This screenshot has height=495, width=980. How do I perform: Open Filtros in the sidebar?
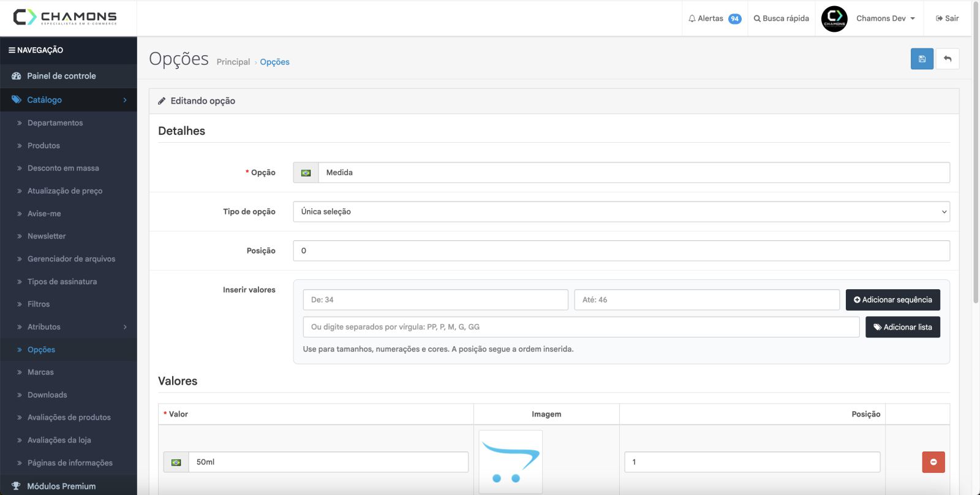click(x=39, y=304)
